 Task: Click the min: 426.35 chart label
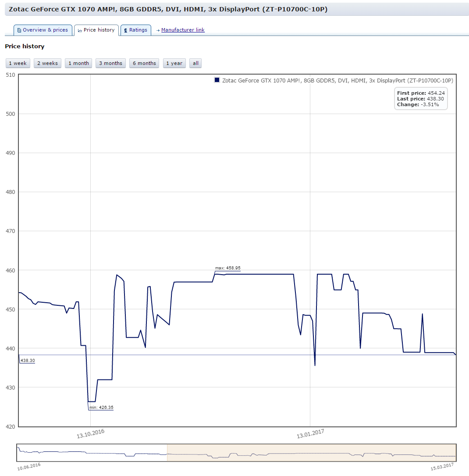(101, 408)
